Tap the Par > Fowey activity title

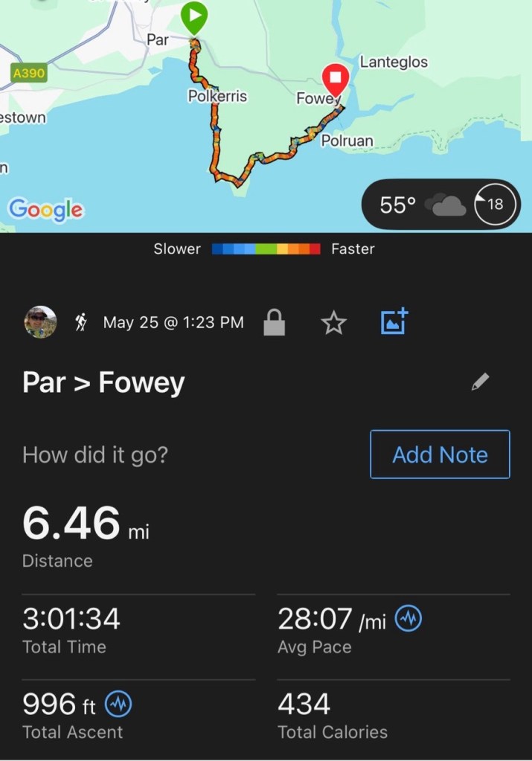click(x=103, y=383)
